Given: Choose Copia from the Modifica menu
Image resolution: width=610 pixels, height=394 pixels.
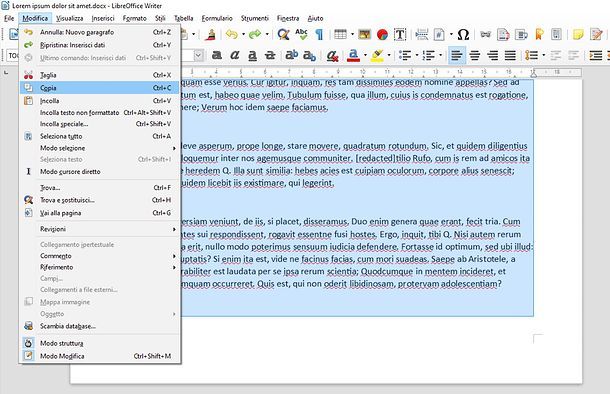Looking at the screenshot, I should point(100,88).
